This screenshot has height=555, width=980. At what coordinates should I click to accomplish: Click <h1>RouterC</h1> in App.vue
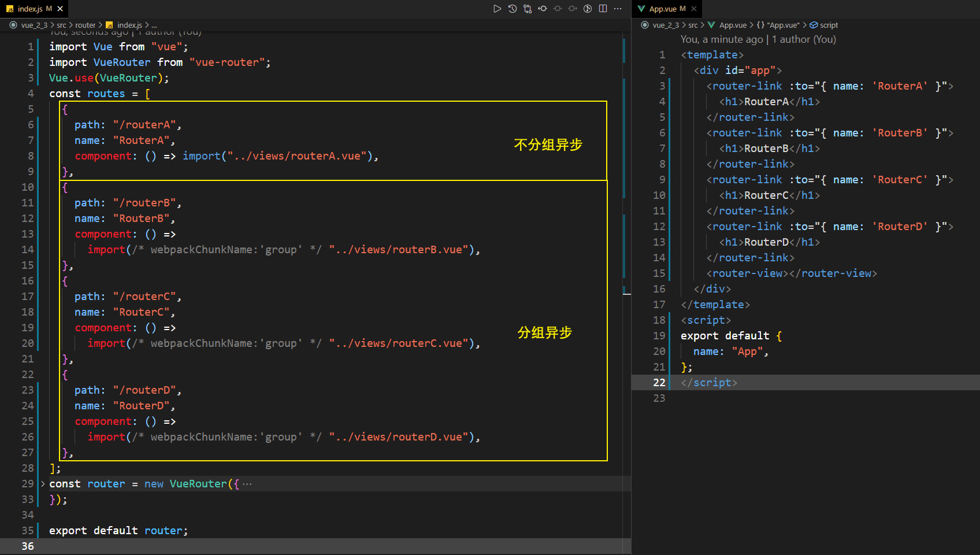pyautogui.click(x=769, y=195)
